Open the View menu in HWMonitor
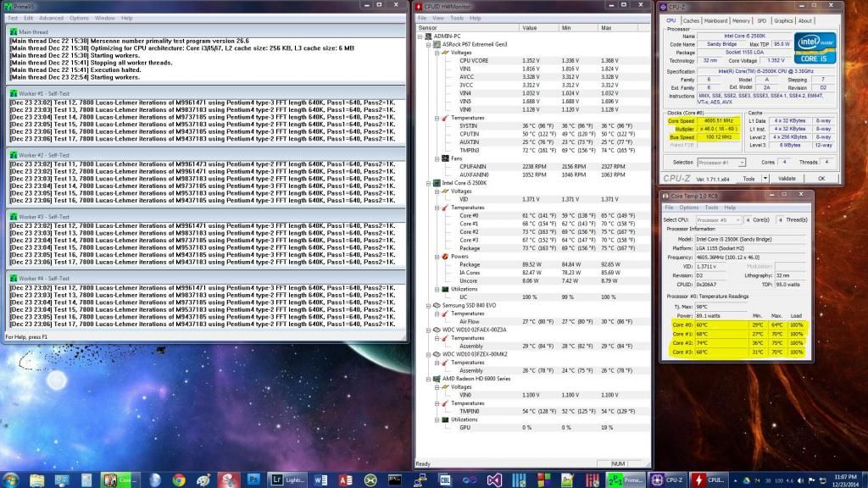The width and height of the screenshot is (868, 488). pyautogui.click(x=438, y=19)
